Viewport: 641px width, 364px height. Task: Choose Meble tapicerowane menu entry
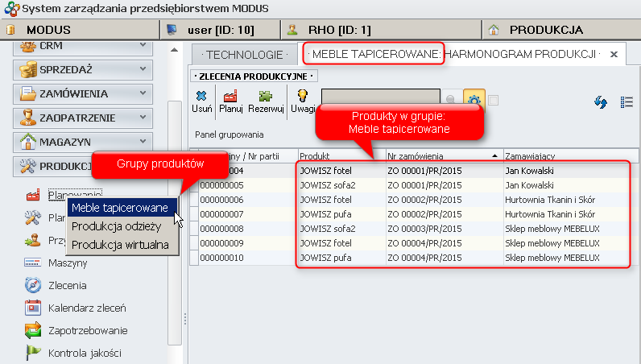[122, 207]
